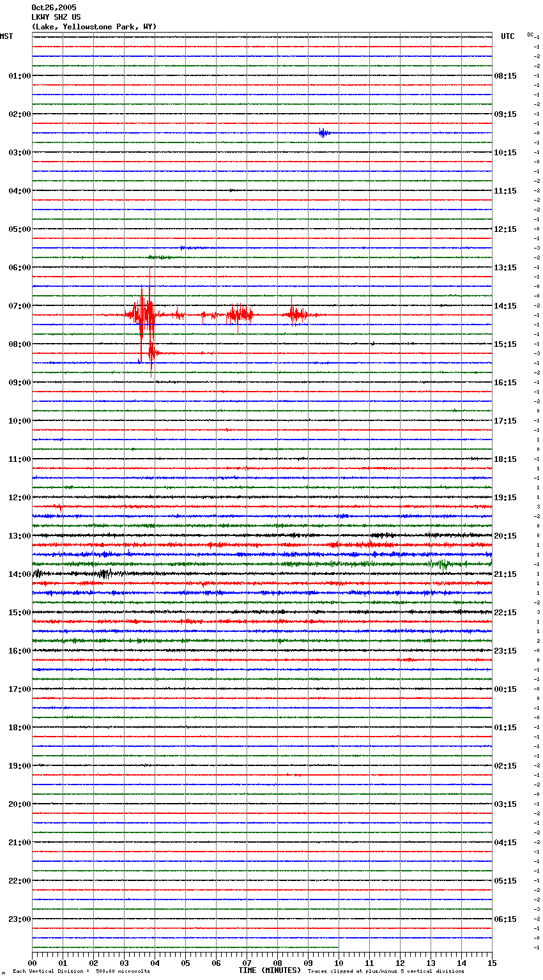This screenshot has height=980, width=543.
Task: Click the black burst at start of 14:00 trace
Action: point(38,574)
